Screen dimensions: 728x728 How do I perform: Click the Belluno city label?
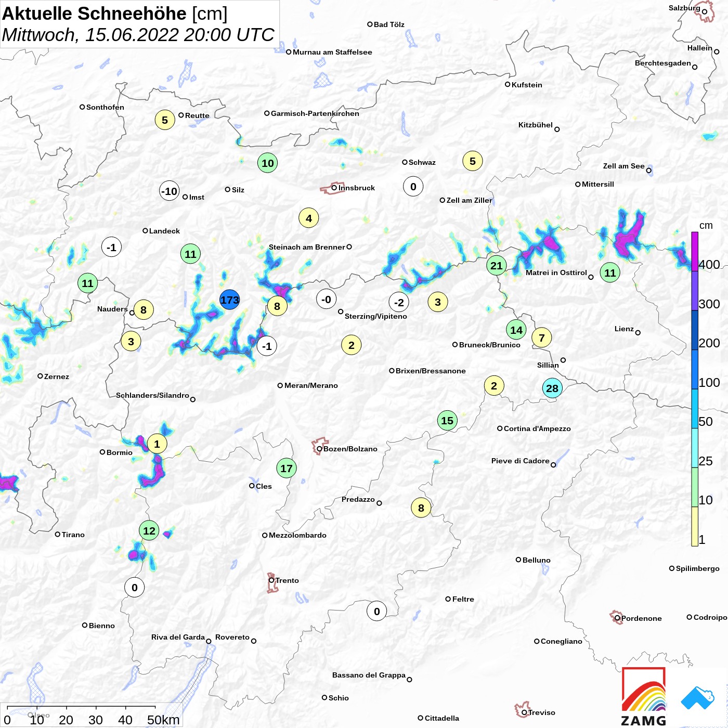[x=536, y=560]
